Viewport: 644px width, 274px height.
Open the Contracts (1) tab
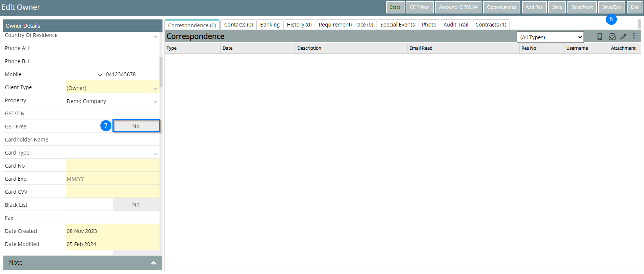(490, 25)
